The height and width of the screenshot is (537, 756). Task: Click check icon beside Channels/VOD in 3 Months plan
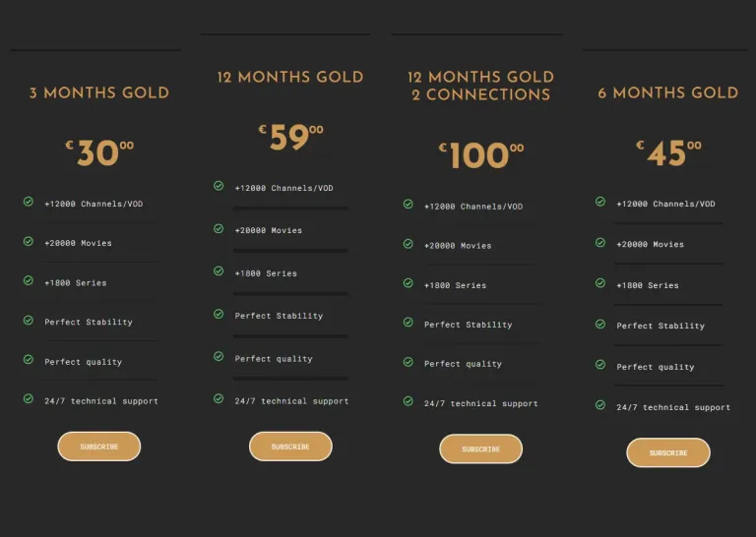29,202
